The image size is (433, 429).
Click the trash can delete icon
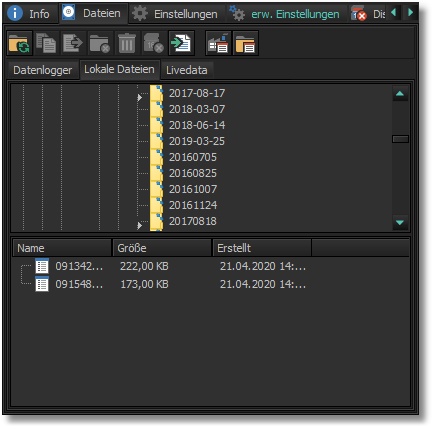tap(127, 43)
